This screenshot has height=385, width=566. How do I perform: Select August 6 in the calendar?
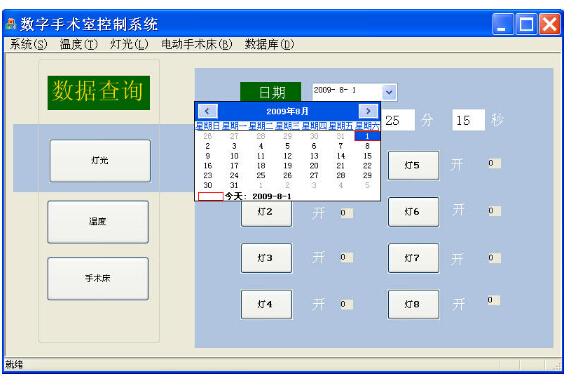click(x=314, y=146)
